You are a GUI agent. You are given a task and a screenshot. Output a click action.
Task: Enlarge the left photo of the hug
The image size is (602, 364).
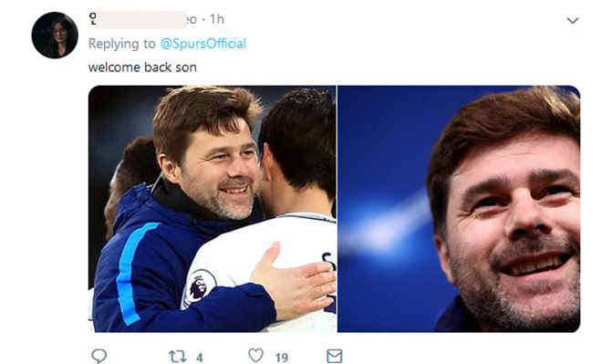pyautogui.click(x=213, y=209)
